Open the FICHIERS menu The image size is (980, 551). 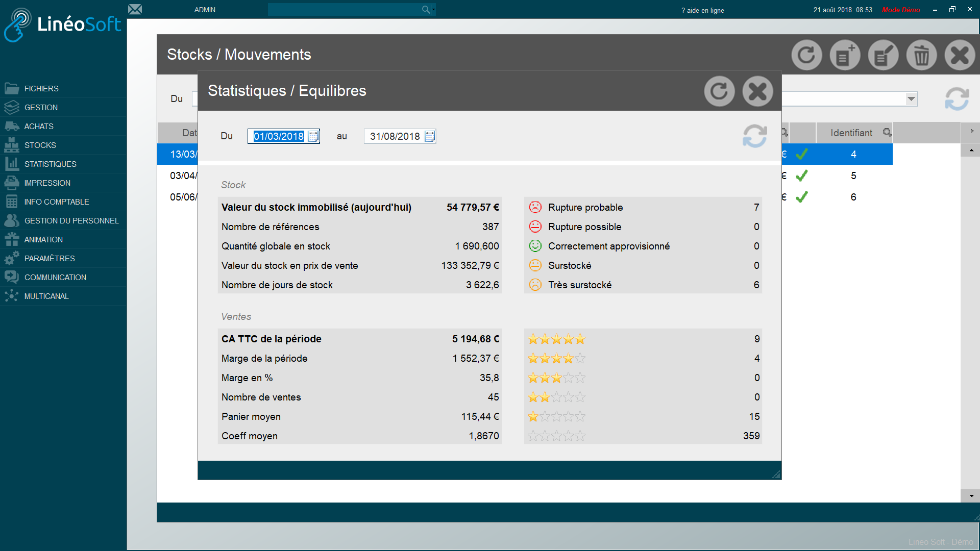point(63,88)
